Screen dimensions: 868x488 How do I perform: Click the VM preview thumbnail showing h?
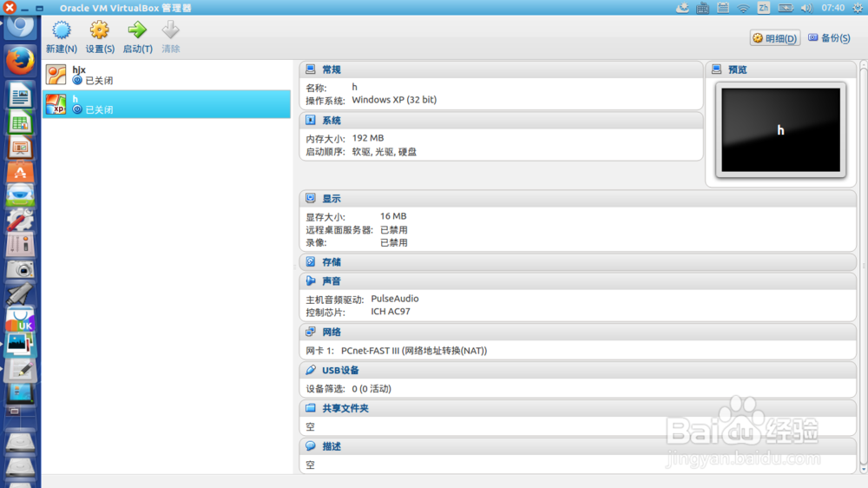pyautogui.click(x=780, y=130)
